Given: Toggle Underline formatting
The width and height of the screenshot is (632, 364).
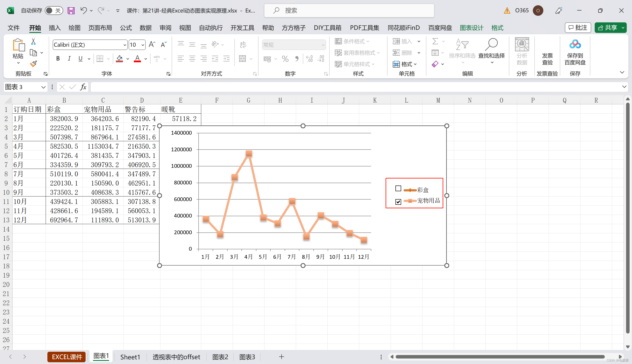Looking at the screenshot, I should pyautogui.click(x=80, y=59).
